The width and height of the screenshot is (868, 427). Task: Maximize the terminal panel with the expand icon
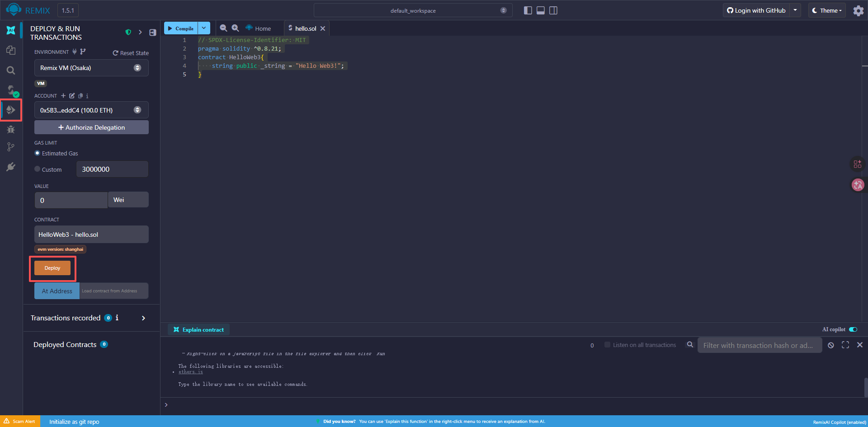[845, 345]
